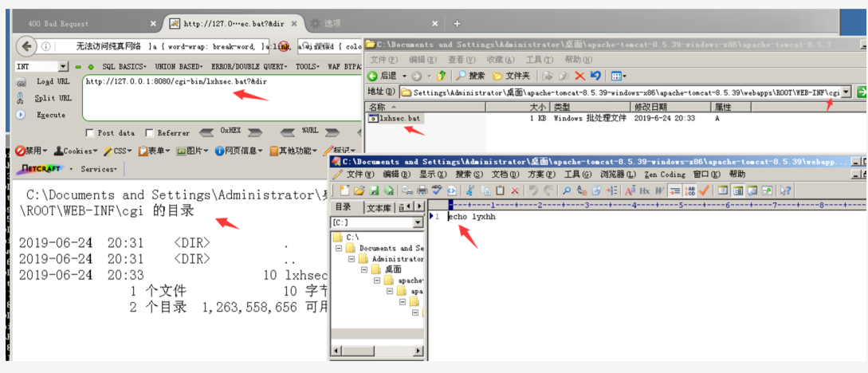Click the green minus HackBar icon
Image resolution: width=868 pixels, height=373 pixels.
[79, 67]
